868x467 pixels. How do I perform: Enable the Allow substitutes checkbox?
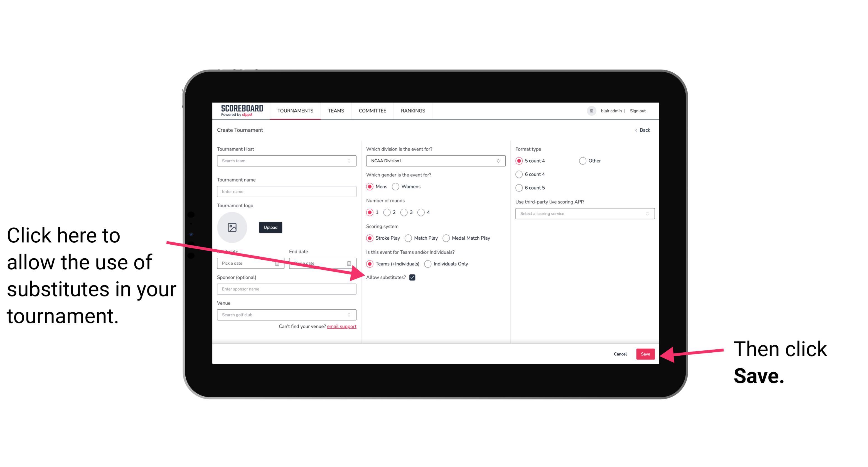tap(413, 278)
